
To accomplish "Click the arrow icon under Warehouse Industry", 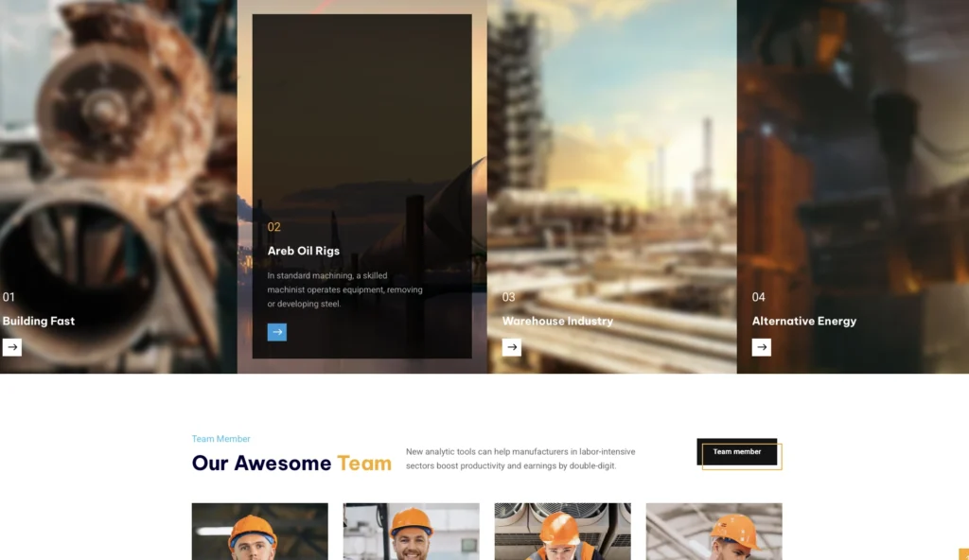I will [x=511, y=347].
